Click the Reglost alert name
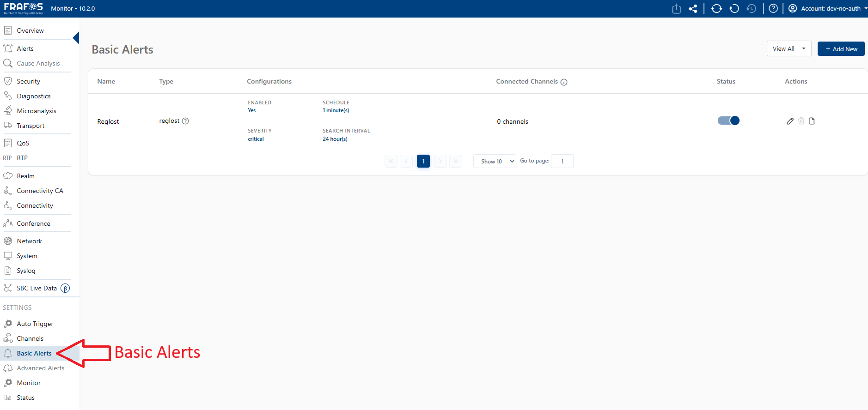Image resolution: width=868 pixels, height=410 pixels. tap(108, 121)
